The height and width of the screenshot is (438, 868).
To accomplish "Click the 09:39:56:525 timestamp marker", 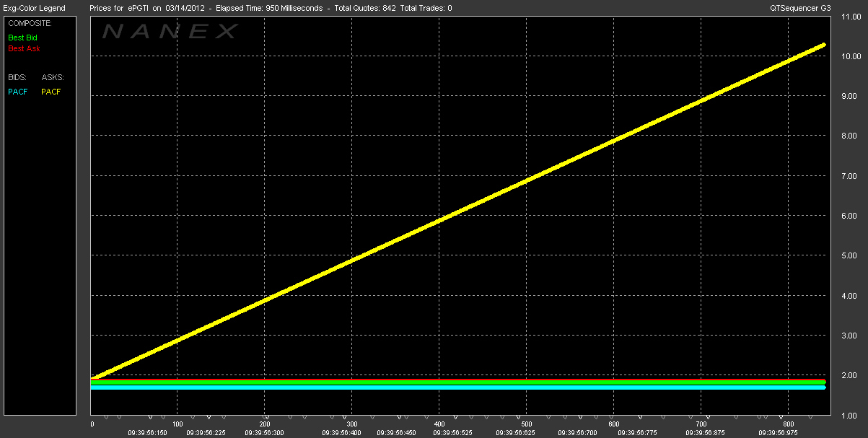I will click(452, 433).
